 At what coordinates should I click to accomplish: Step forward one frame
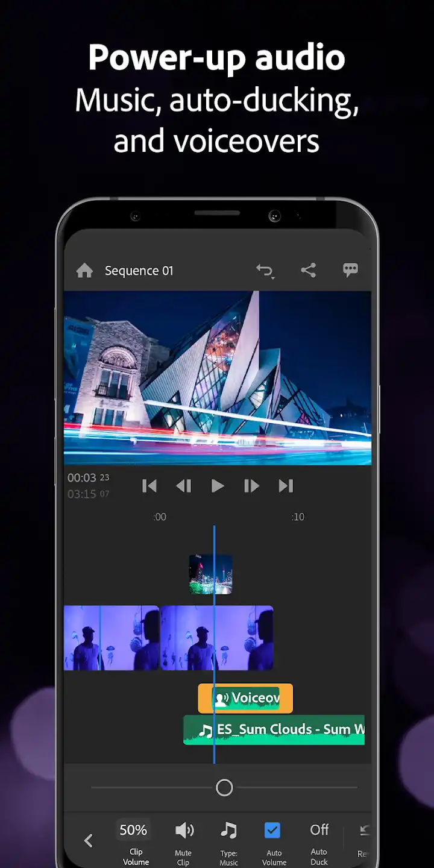[251, 486]
